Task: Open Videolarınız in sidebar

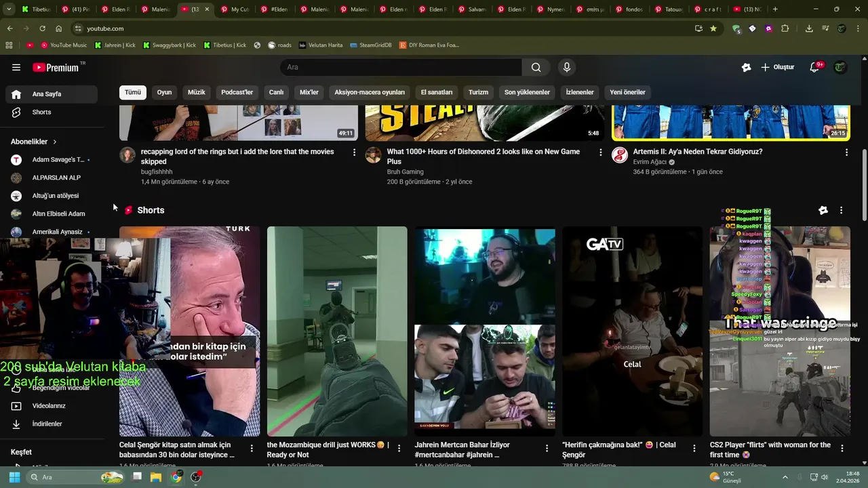Action: pyautogui.click(x=52, y=406)
